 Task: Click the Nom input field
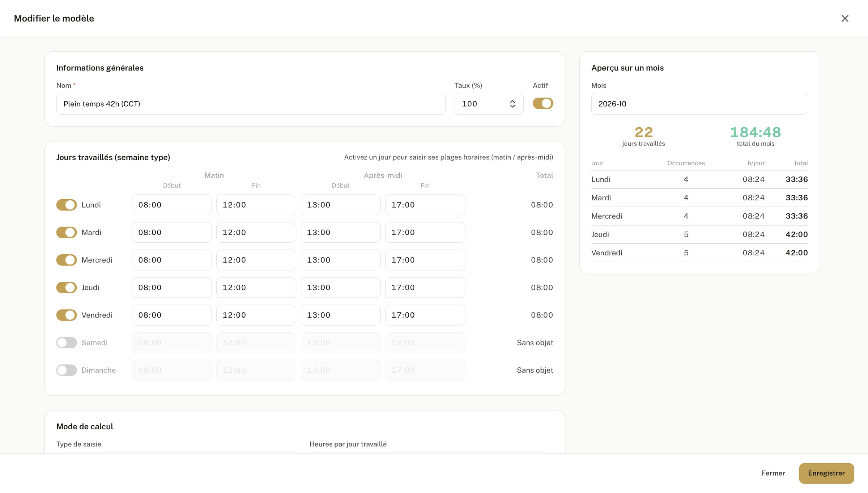(x=251, y=104)
